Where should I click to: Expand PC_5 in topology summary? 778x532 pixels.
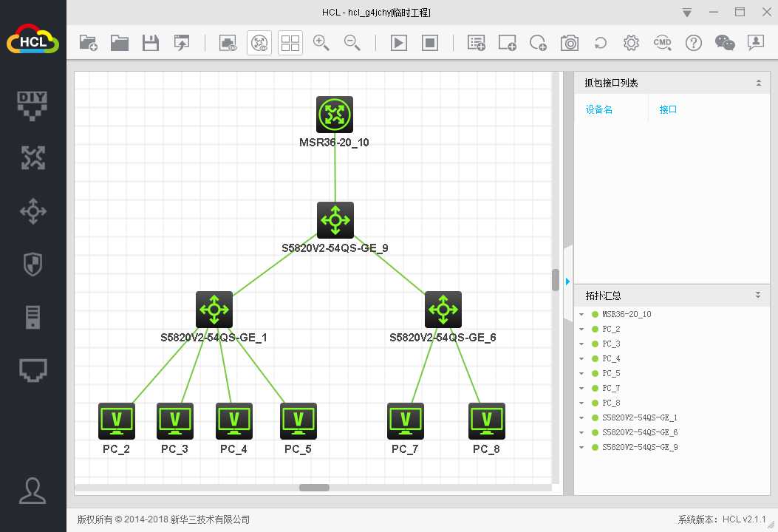(x=581, y=374)
